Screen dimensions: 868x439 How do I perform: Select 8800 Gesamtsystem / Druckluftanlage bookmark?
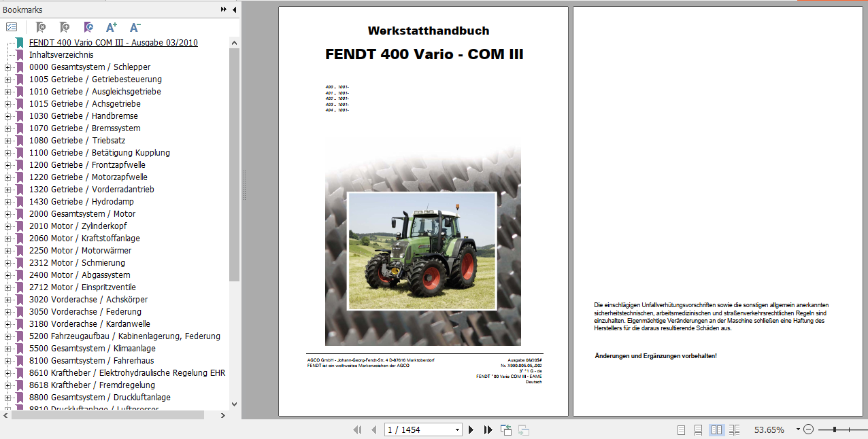pos(100,397)
